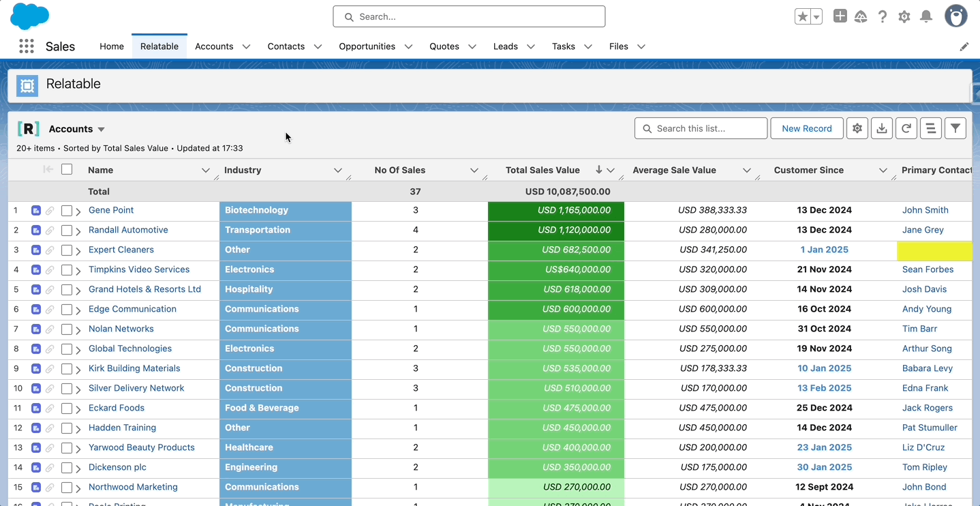Click the sort arrow on Total Sales Value

click(598, 170)
